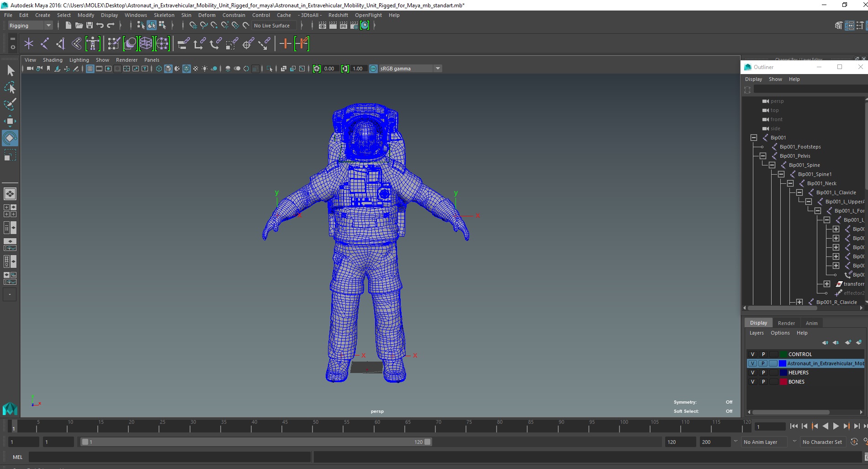The height and width of the screenshot is (469, 868).
Task: Play the animation backwards
Action: 825,426
